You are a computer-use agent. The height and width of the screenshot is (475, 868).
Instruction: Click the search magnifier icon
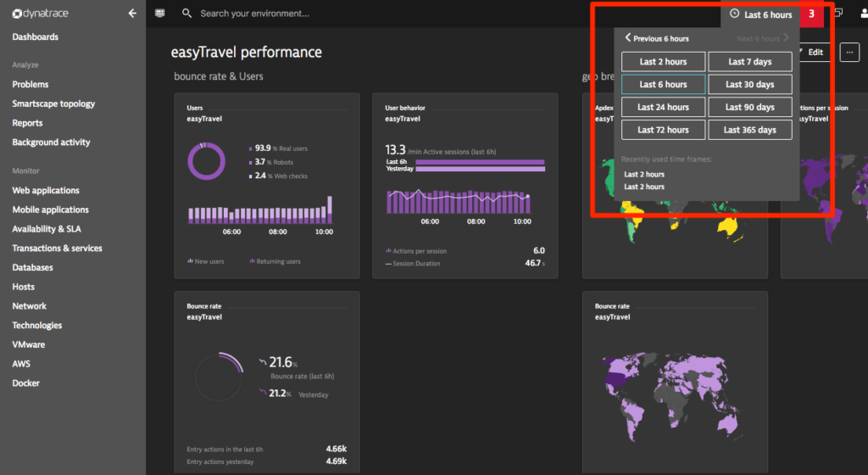click(187, 14)
